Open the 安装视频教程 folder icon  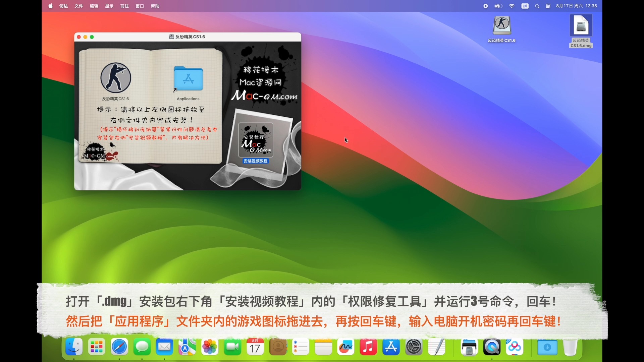pyautogui.click(x=256, y=140)
